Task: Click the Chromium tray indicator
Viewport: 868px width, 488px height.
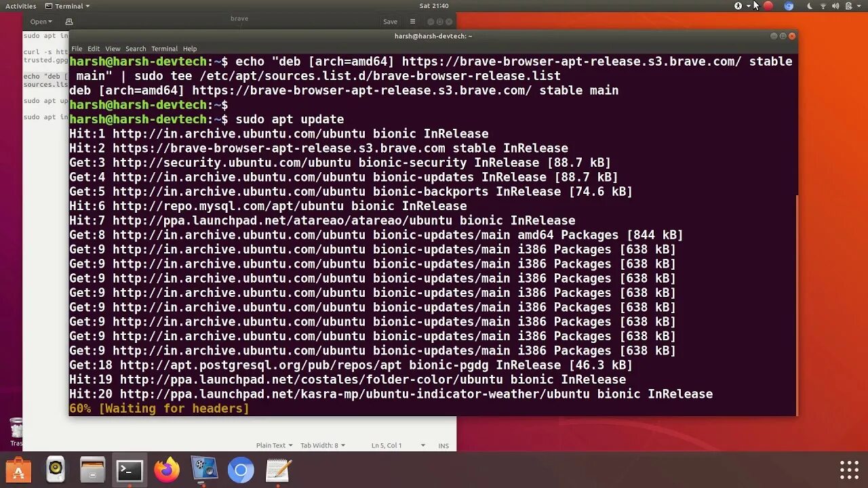Action: 789,6
